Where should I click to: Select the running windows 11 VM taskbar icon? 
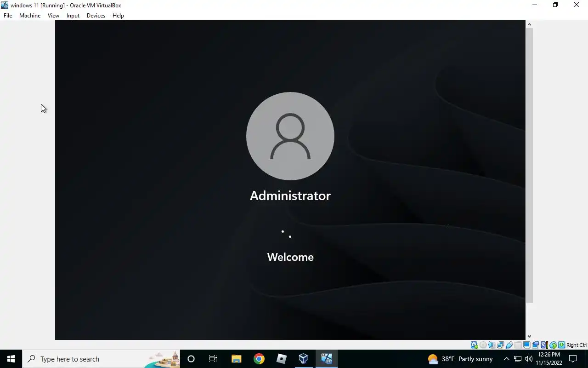coord(327,359)
